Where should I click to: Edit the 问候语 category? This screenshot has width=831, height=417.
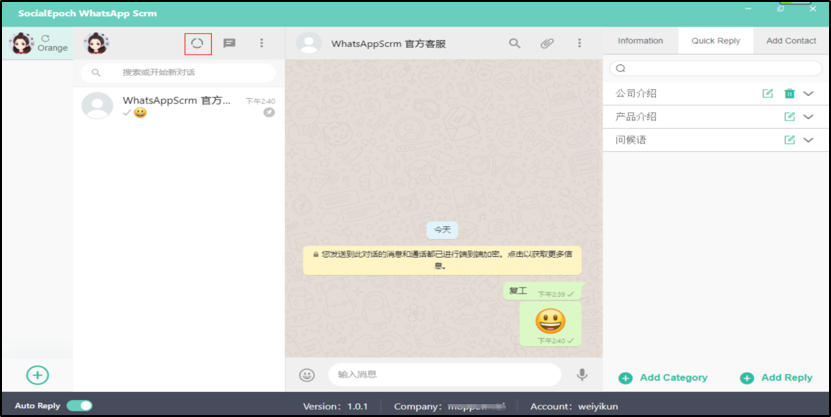point(790,140)
